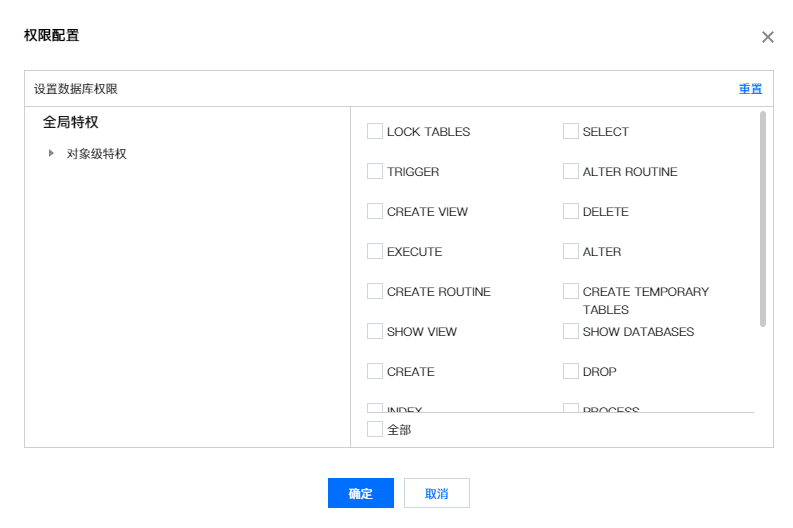
Task: Select 全局特权 in the left panel
Action: 71,123
